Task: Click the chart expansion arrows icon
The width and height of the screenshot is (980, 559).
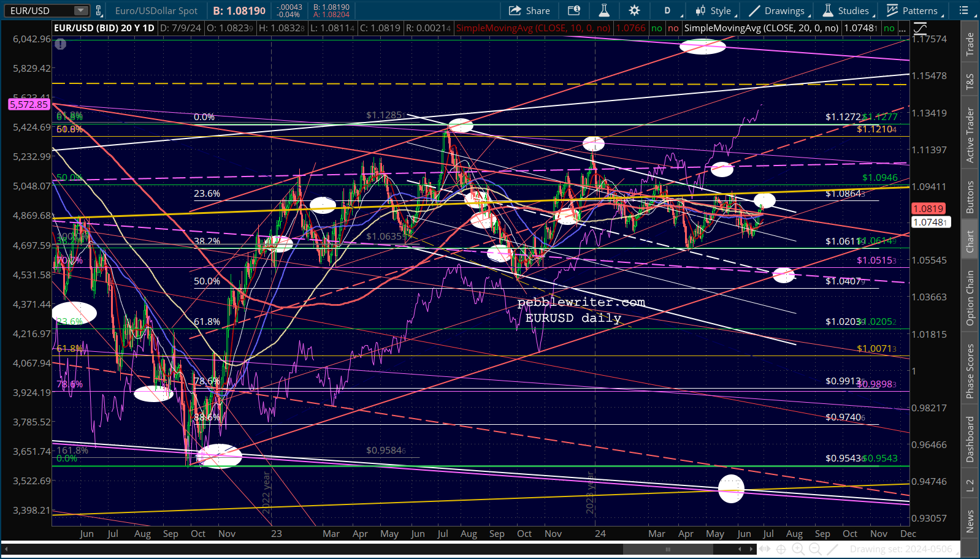Action: [765, 549]
